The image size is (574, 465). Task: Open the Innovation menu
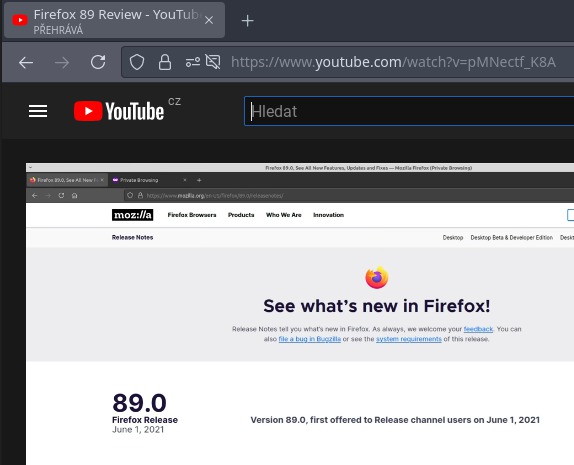[x=328, y=215]
